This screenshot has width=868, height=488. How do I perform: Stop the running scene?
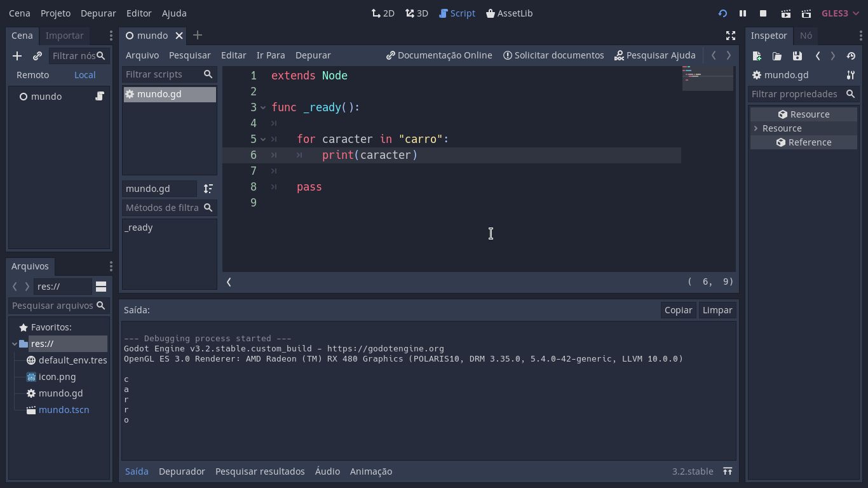(763, 13)
